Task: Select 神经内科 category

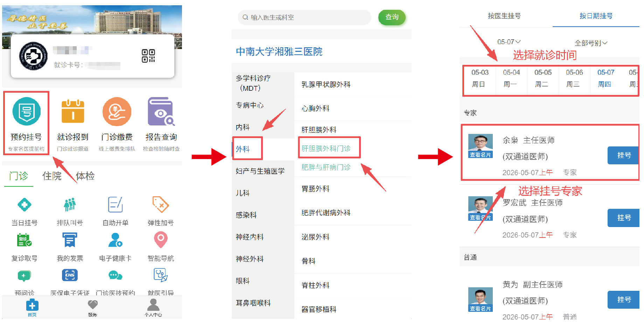Action: click(x=263, y=237)
